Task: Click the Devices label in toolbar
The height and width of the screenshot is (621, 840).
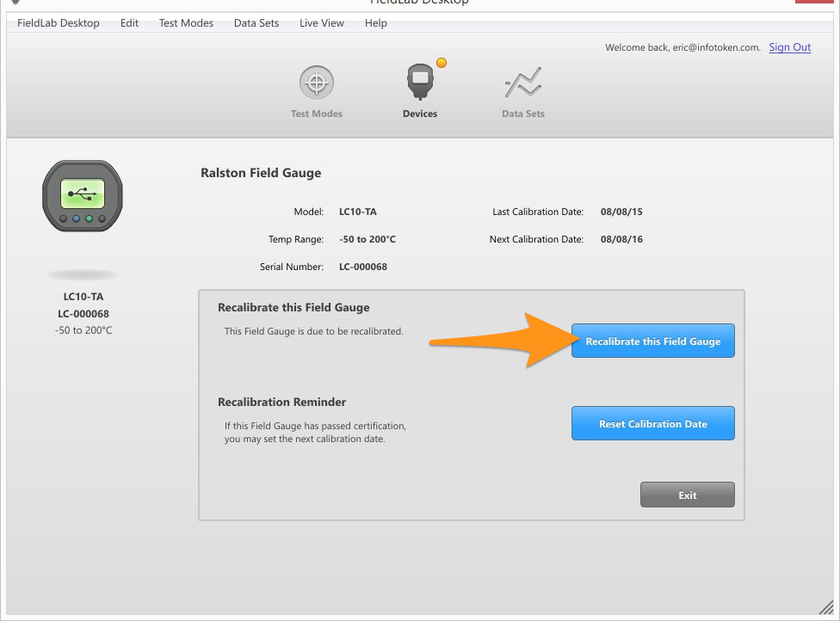Action: pyautogui.click(x=420, y=114)
